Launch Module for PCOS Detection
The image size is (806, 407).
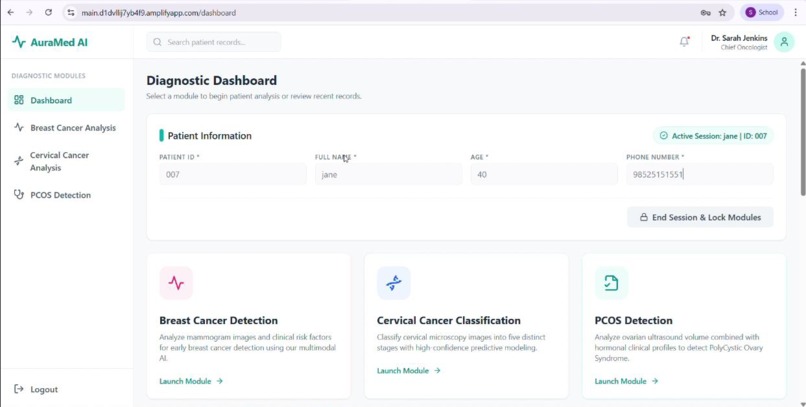pos(626,381)
